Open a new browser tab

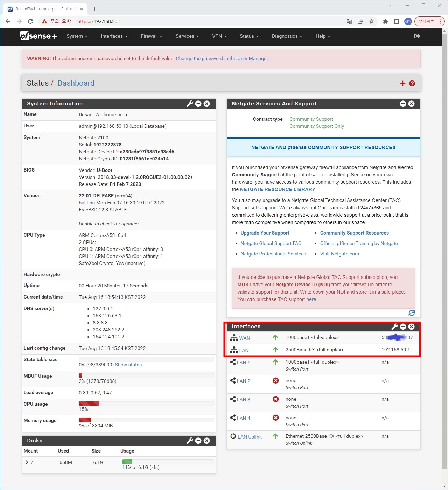click(95, 9)
